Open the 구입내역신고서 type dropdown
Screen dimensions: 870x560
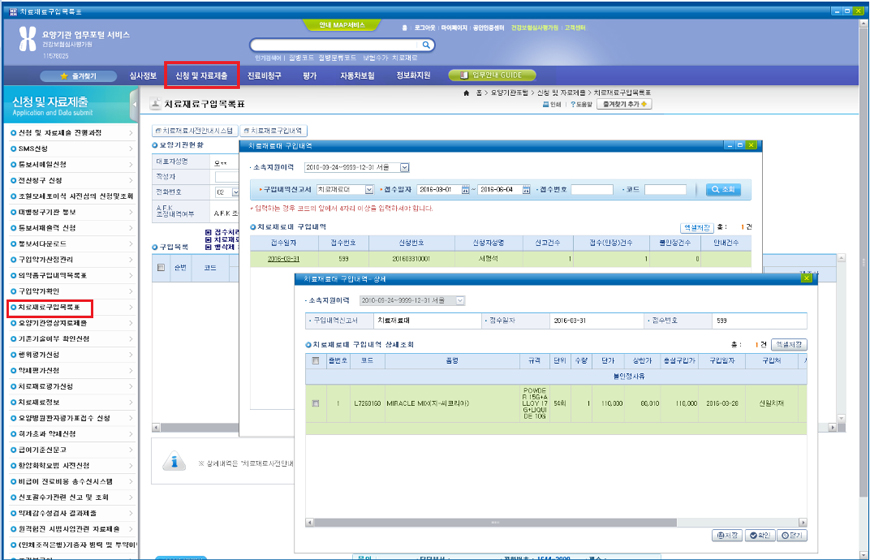pos(369,189)
